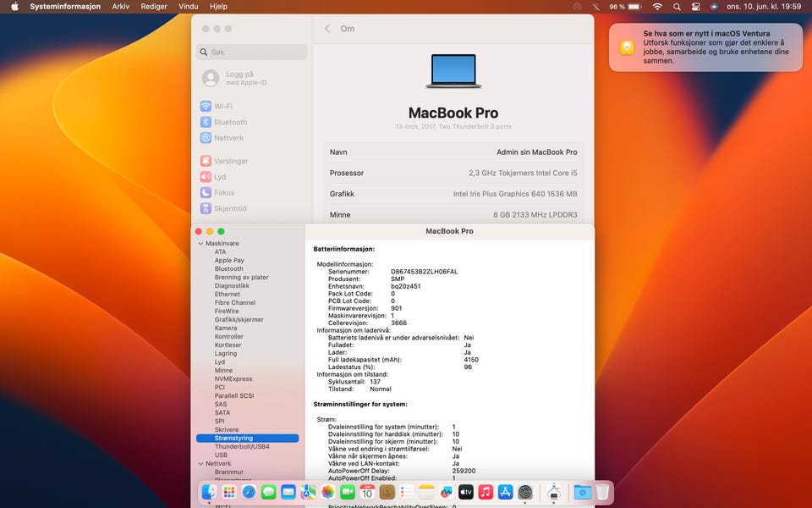Select Brenning av plater item
The image size is (812, 508).
[x=241, y=278]
